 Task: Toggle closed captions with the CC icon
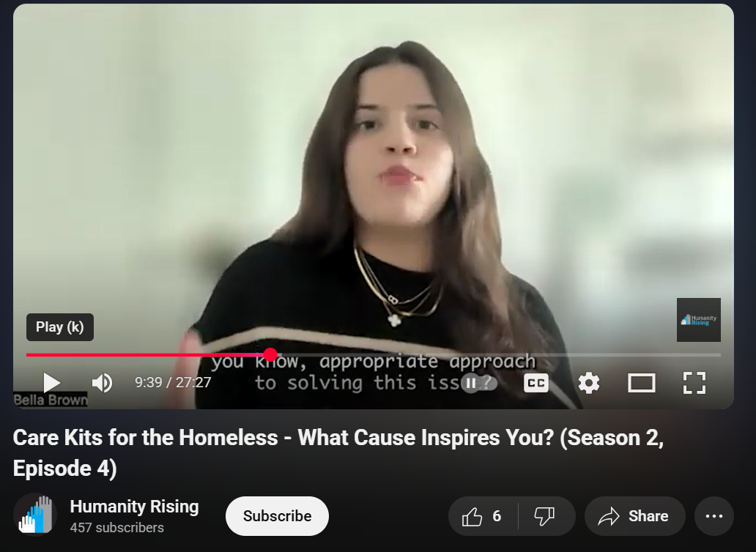(x=536, y=383)
